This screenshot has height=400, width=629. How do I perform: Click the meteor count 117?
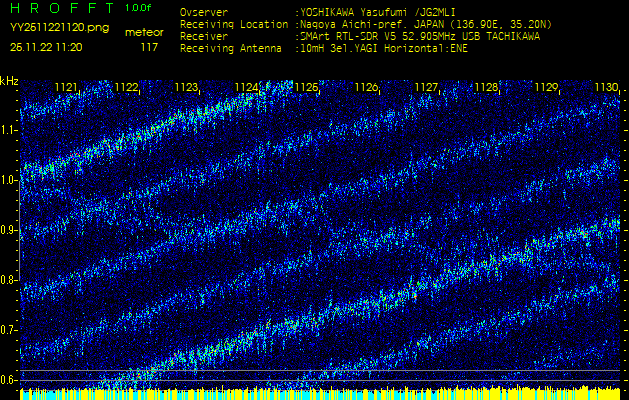149,47
